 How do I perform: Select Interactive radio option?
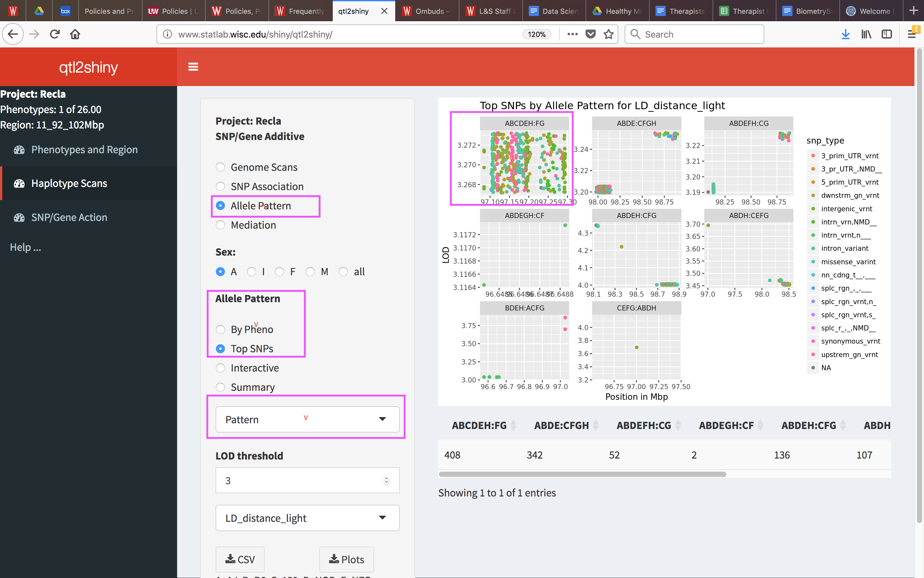pos(220,368)
